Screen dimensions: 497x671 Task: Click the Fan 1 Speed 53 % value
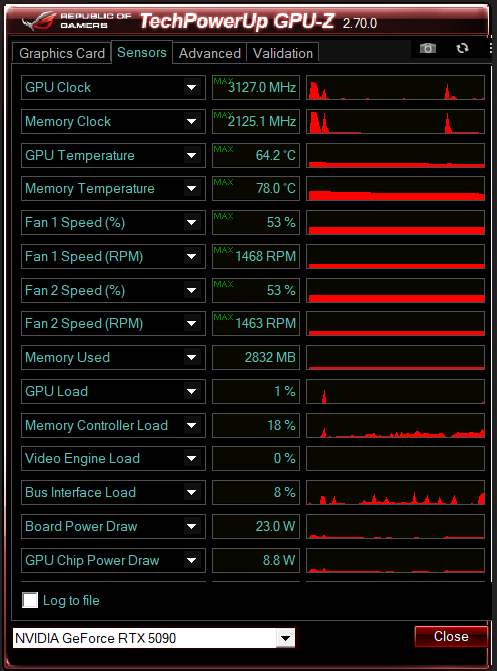click(x=256, y=223)
